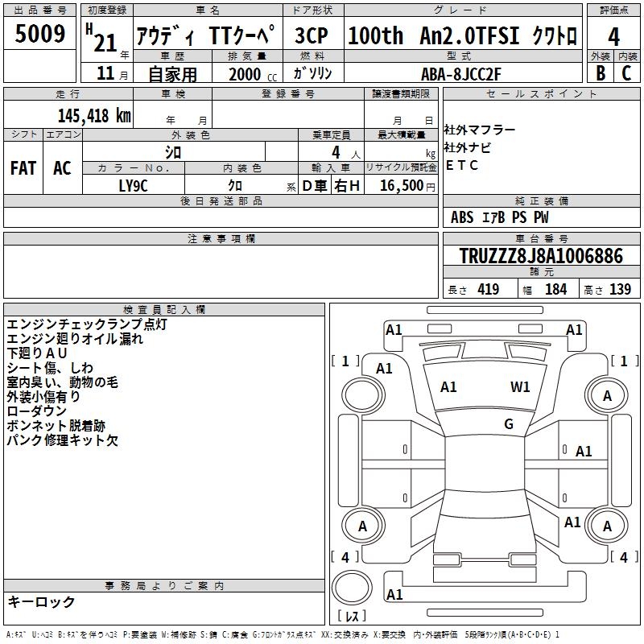Viewport: 644px width, 644px height.
Task: Select the fuel type ガソリン
Action: [x=312, y=73]
